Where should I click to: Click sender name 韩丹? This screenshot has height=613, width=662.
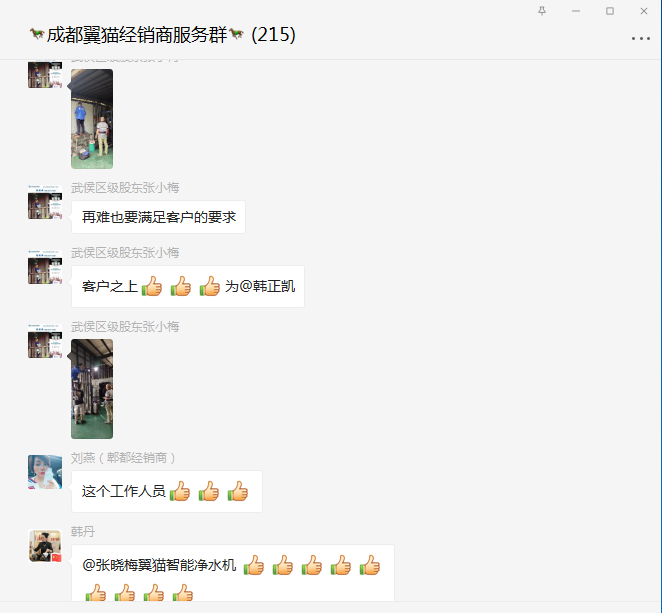tap(83, 532)
